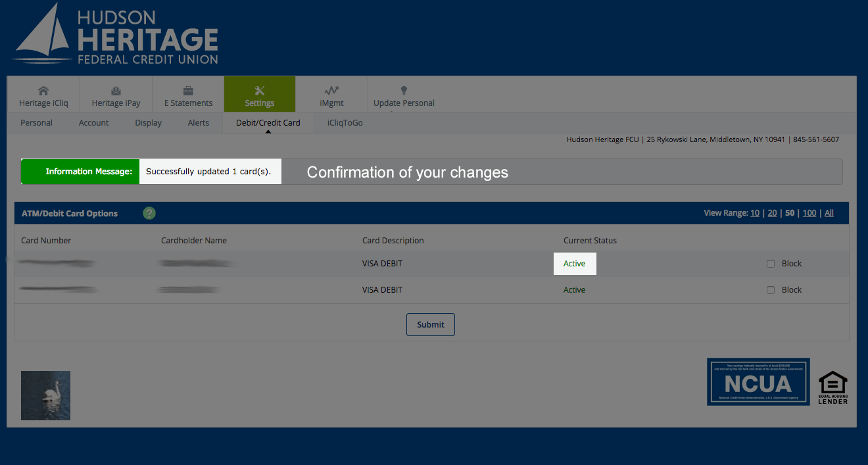Open ATM/Debit Card Options help

(x=149, y=213)
